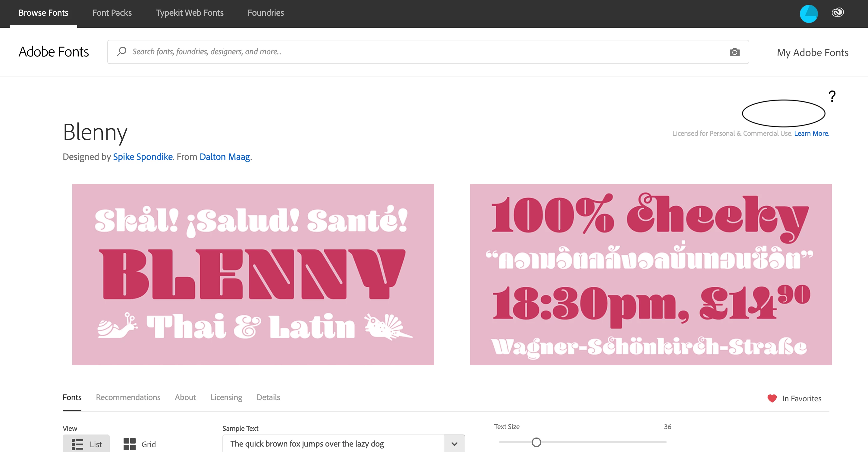Open the Font Packs tab
Screen dimensions: 868x452
pos(112,13)
